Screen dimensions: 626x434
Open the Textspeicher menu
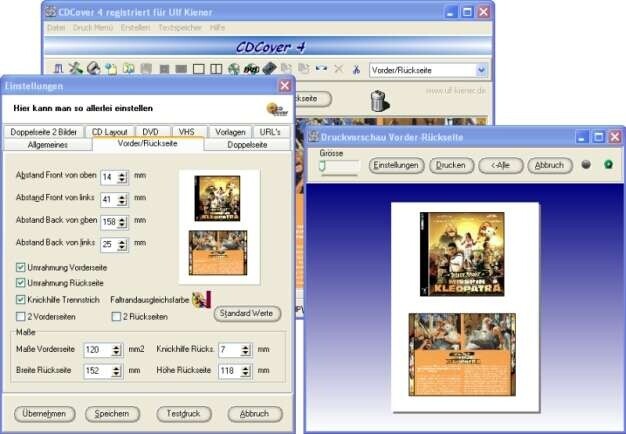[x=180, y=28]
